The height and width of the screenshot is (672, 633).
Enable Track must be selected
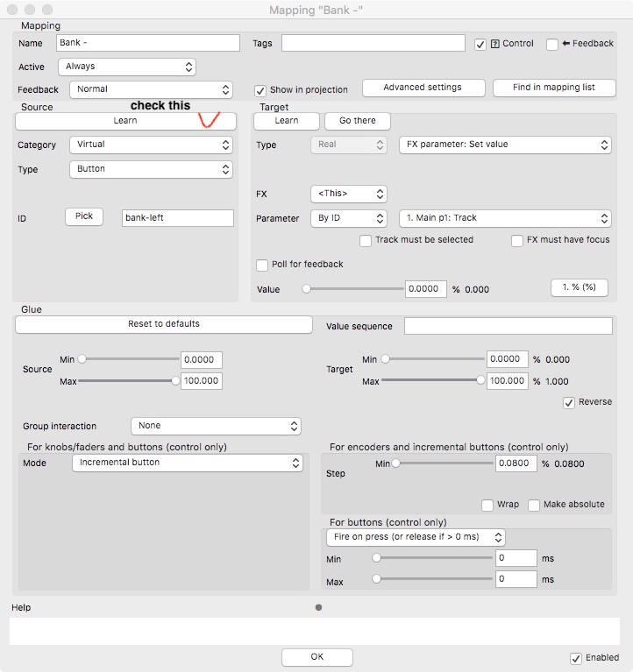tap(366, 240)
